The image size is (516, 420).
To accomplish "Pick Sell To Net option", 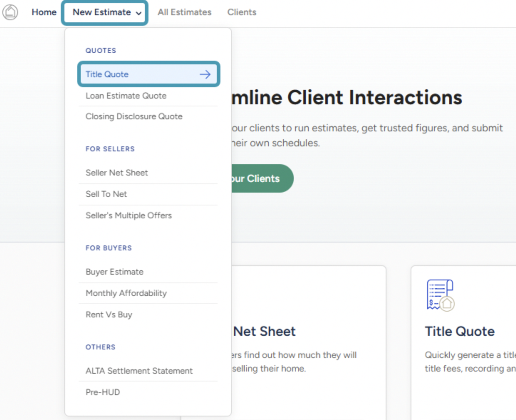I will coord(106,194).
